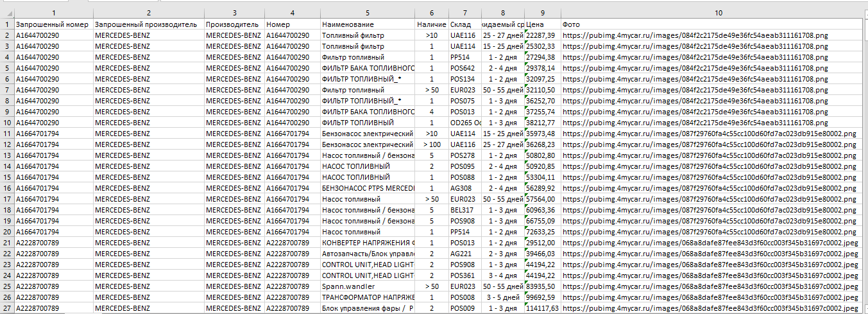Click A2228700789 requested number in row 27
Screen dimensions: 868x314
point(53,308)
